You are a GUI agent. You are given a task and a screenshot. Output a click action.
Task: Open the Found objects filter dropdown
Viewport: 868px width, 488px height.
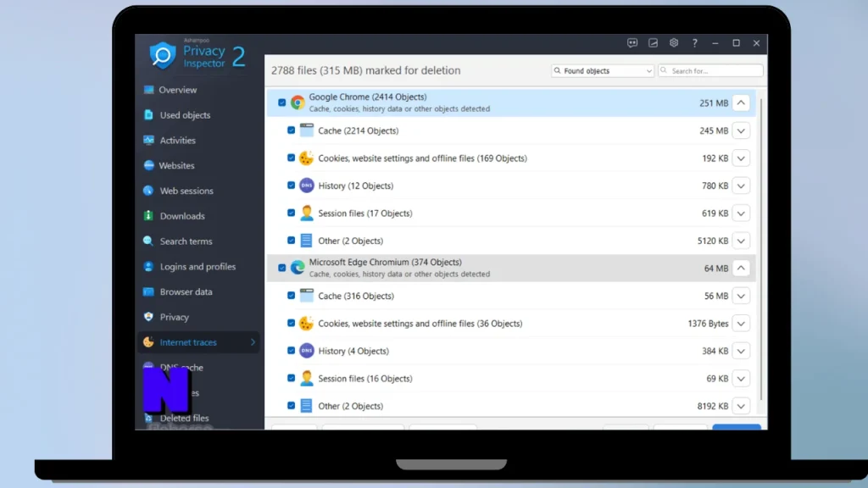click(x=603, y=71)
